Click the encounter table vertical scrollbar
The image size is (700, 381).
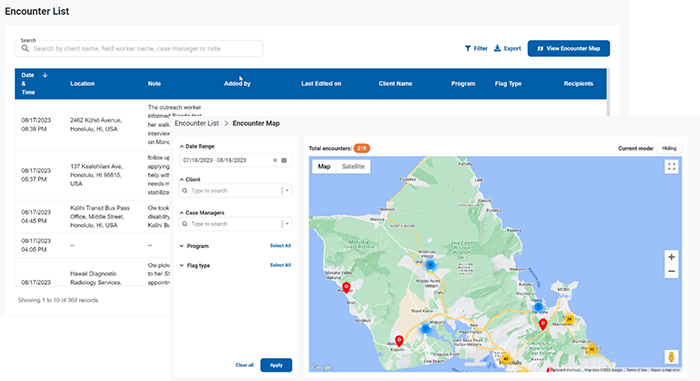pos(608,92)
